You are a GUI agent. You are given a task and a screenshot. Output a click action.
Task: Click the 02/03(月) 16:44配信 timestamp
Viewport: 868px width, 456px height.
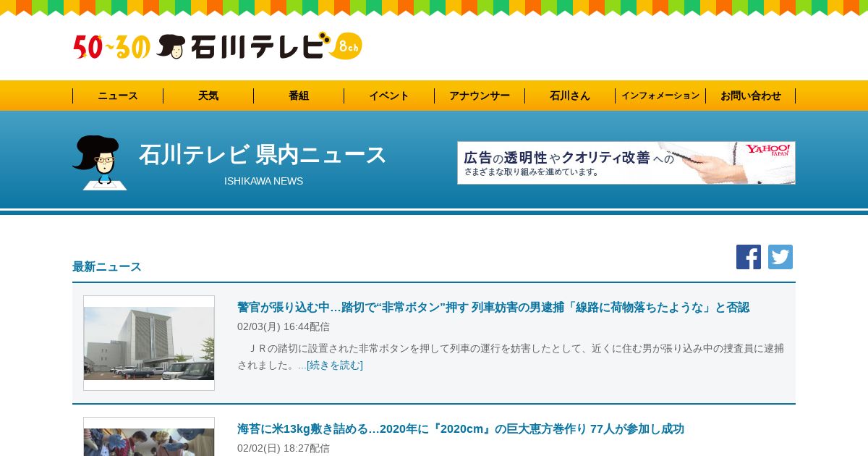[x=284, y=326]
